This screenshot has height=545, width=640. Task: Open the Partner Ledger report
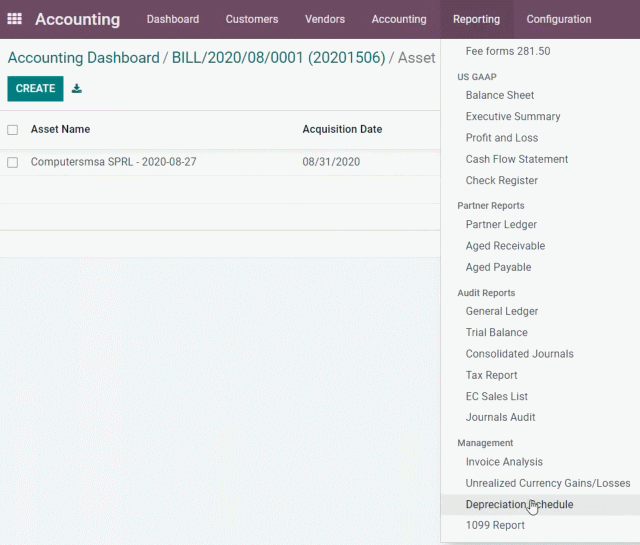coord(501,224)
